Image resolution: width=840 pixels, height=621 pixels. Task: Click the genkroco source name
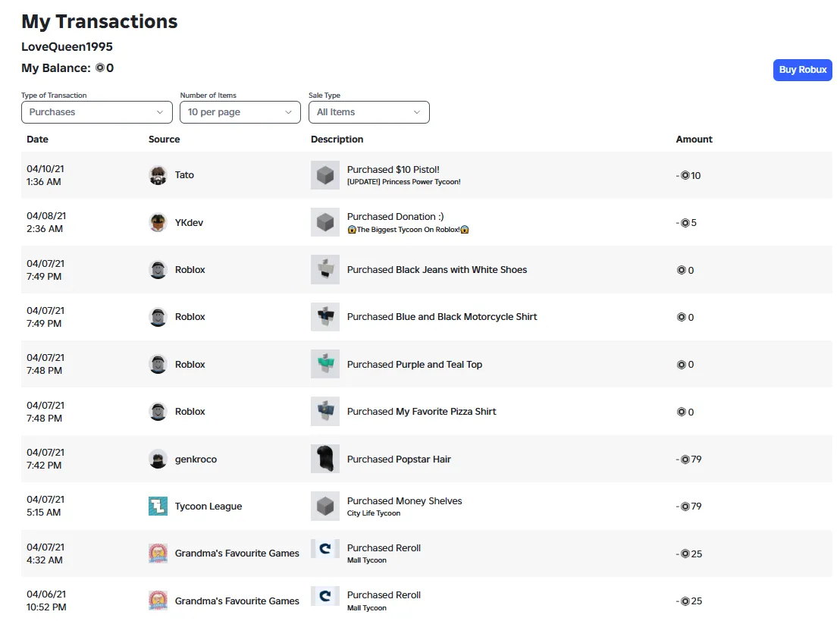point(196,459)
